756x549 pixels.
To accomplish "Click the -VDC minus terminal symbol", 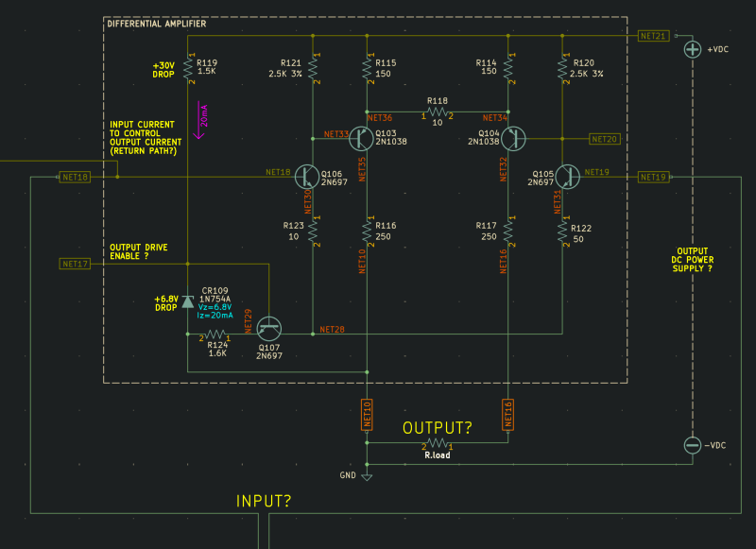I will 693,445.
